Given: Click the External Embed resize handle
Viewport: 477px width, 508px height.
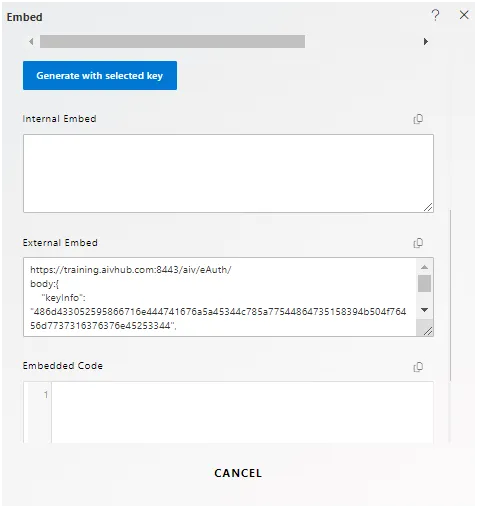Looking at the screenshot, I should pos(428,331).
